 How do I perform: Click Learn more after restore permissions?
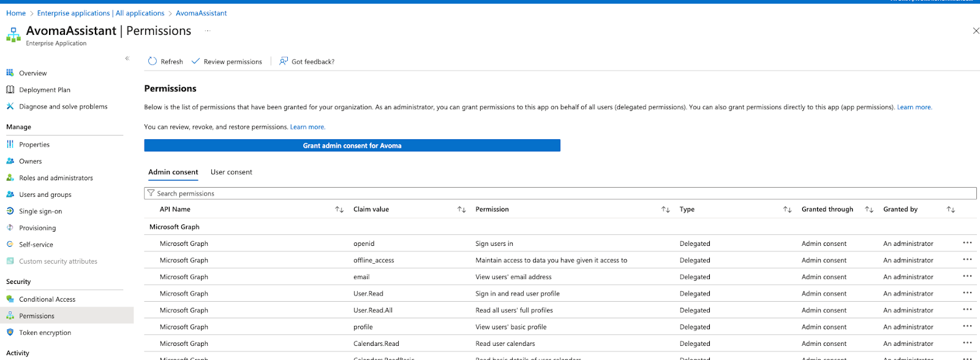click(307, 127)
